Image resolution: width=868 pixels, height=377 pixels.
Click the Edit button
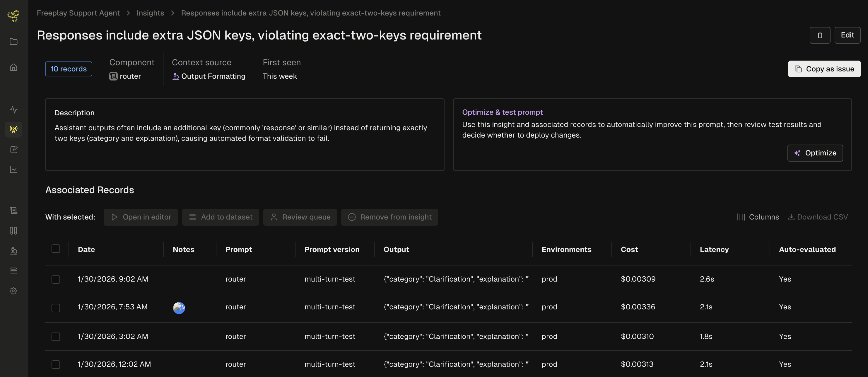[x=847, y=35]
